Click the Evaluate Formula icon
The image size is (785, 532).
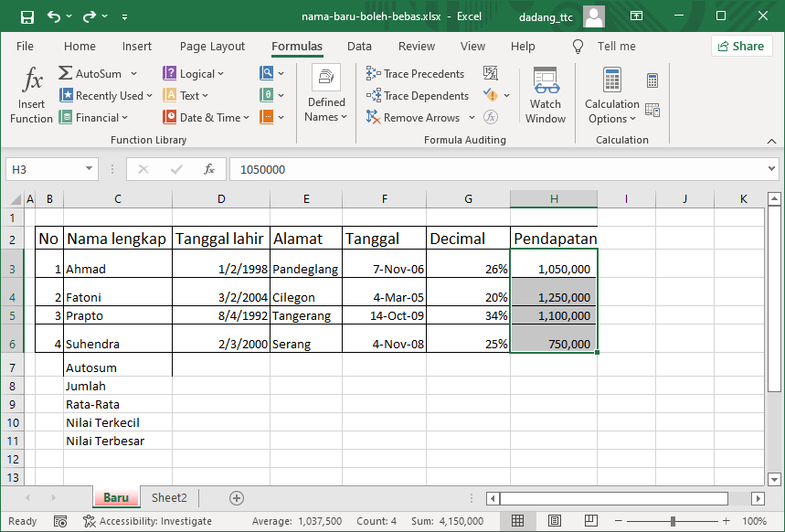[491, 117]
